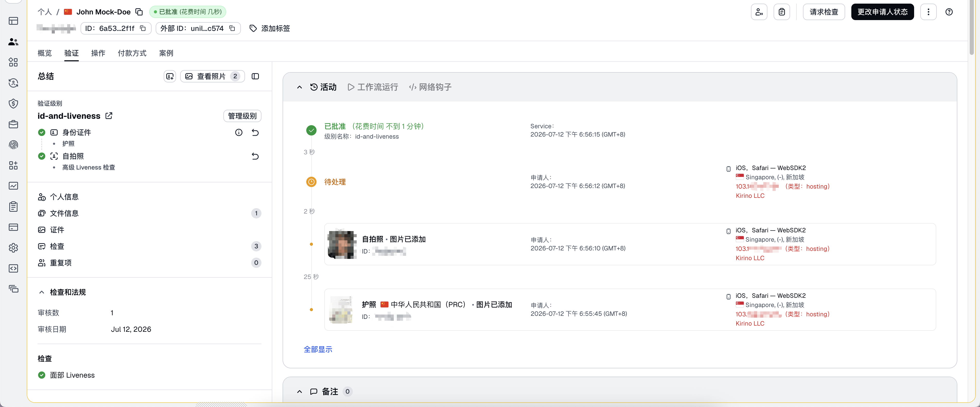Copy the external ID unil...c574
Viewport: 980px width, 407px height.
pos(232,29)
